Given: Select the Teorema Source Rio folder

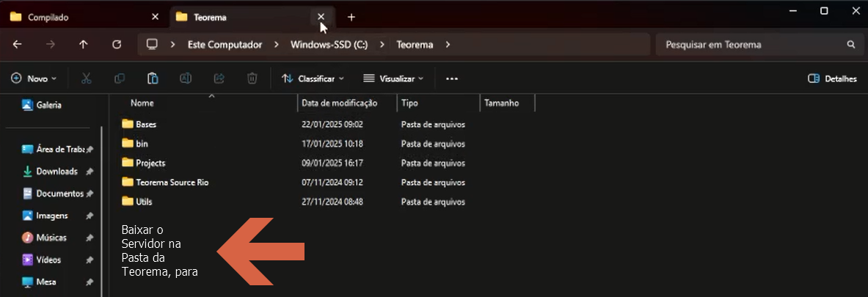Looking at the screenshot, I should [x=166, y=182].
